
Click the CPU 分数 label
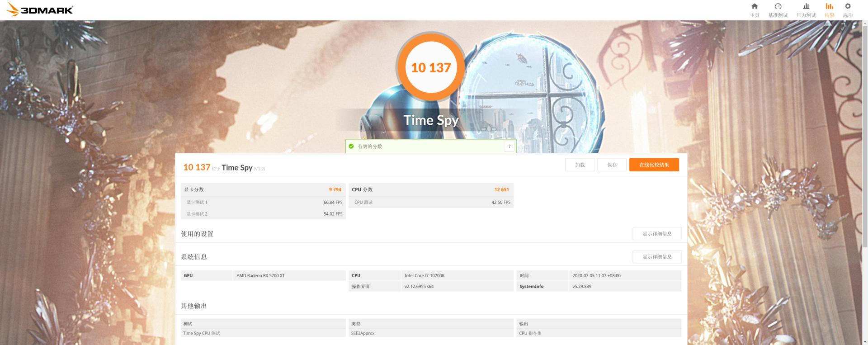[x=362, y=190]
